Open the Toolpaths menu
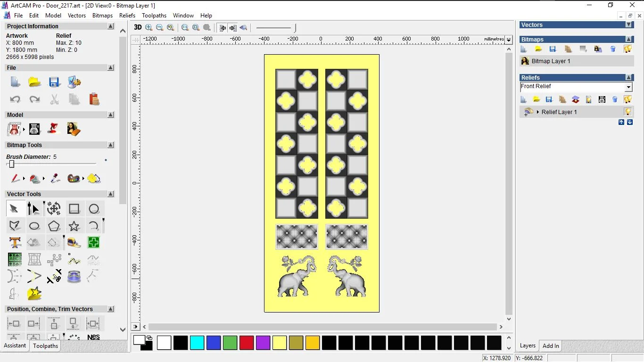The width and height of the screenshot is (644, 362). [154, 16]
